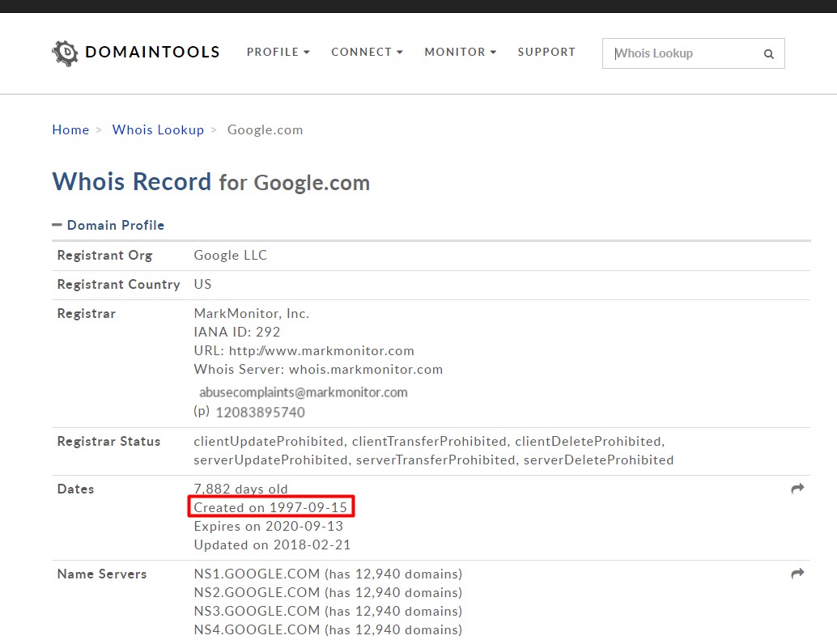Select the NS1.GOOGLE.COM name server entry
This screenshot has width=837, height=644.
click(x=257, y=574)
